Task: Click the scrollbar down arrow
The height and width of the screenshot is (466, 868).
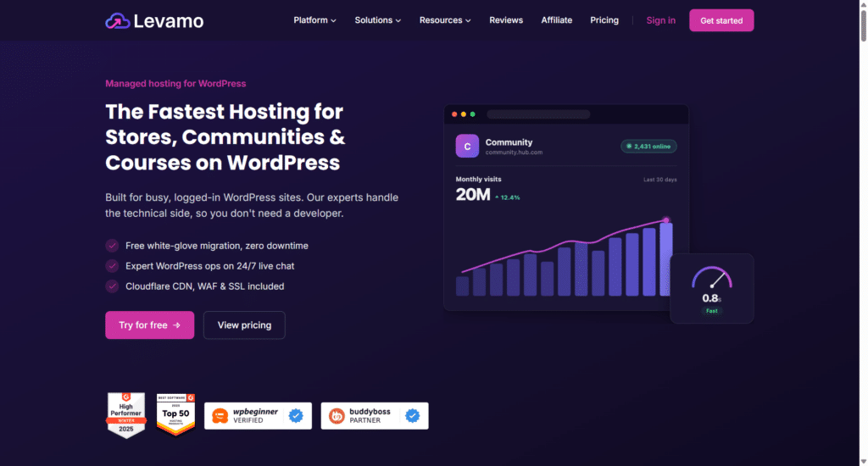Action: point(863,462)
